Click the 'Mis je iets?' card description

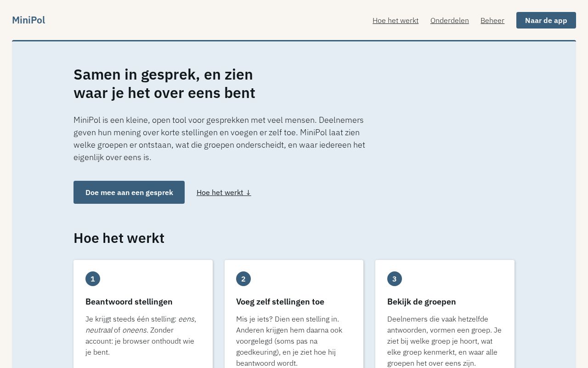289,341
